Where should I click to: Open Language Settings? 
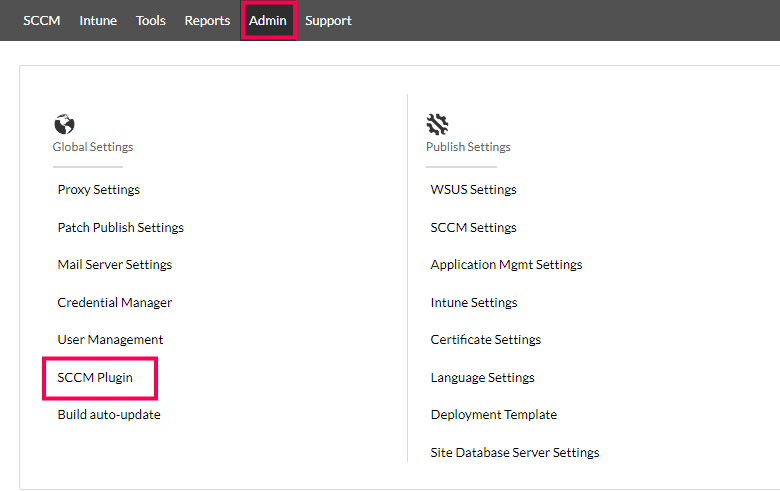pos(483,378)
